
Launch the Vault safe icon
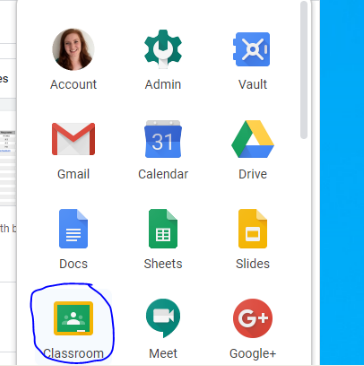coord(252,49)
